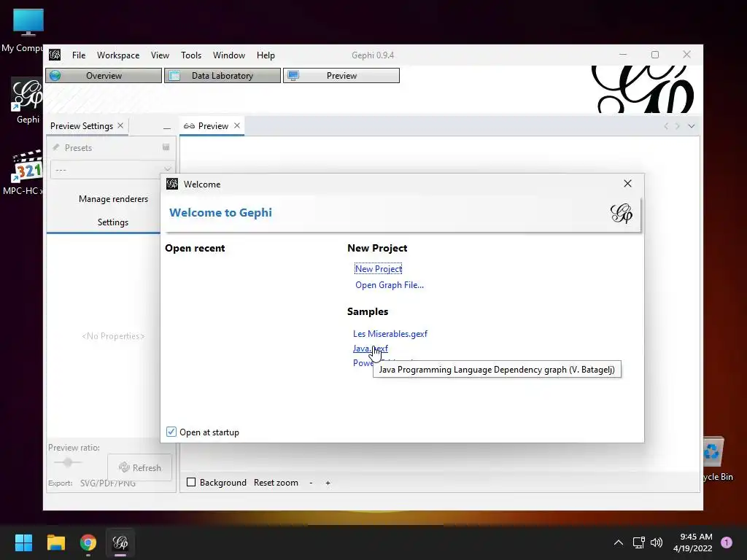Toggle the Background checkbox
This screenshot has width=747, height=560.
(x=192, y=483)
